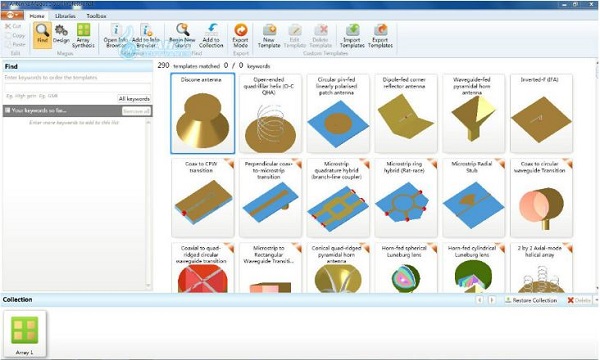Screen dimensions: 600x360
Task: Go to next collection page arrow
Action: point(492,300)
